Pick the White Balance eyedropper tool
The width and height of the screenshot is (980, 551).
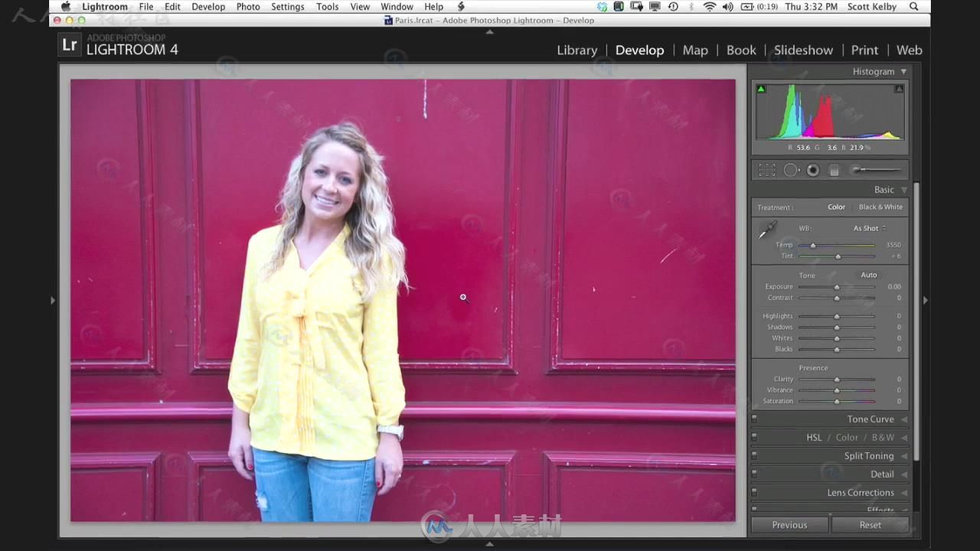pyautogui.click(x=767, y=230)
